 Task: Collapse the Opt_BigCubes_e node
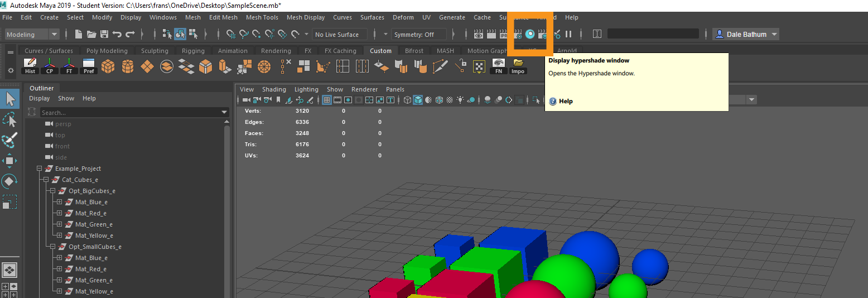53,191
